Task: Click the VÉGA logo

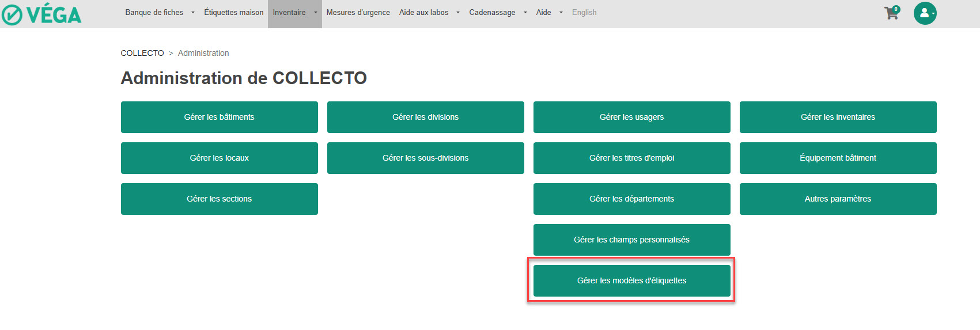Action: (41, 14)
